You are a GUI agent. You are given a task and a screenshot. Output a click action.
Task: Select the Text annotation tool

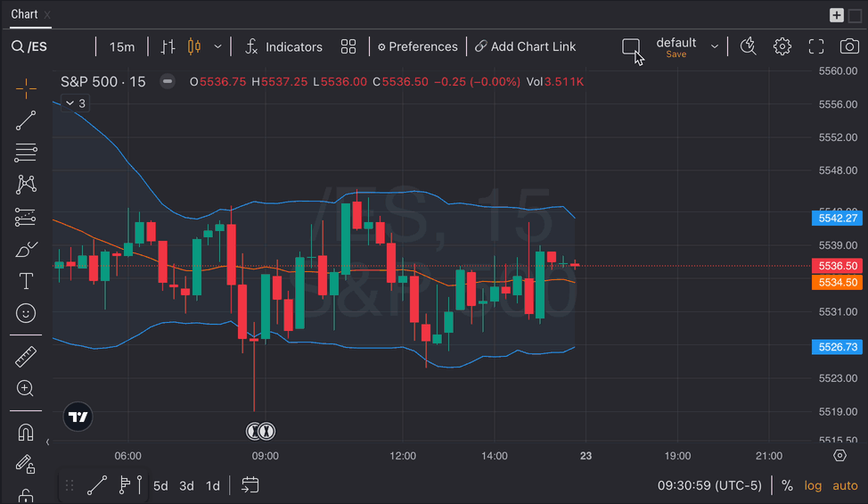[26, 281]
